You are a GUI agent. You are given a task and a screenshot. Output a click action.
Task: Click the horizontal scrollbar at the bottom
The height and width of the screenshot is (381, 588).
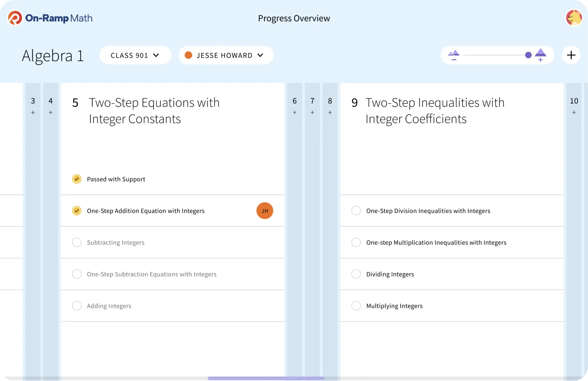266,378
